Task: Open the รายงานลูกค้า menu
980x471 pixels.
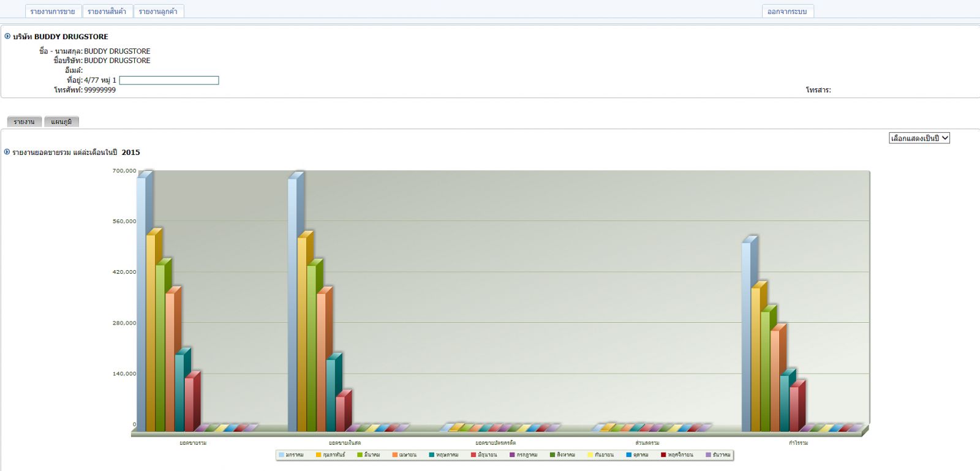Action: pos(158,12)
